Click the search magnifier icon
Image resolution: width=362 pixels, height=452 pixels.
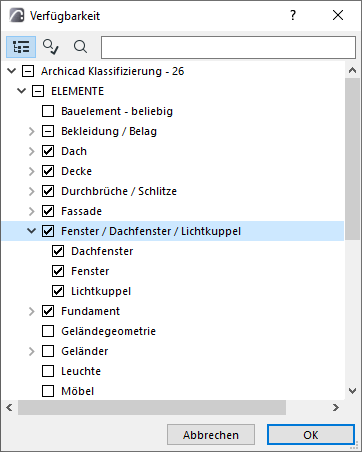pos(80,47)
